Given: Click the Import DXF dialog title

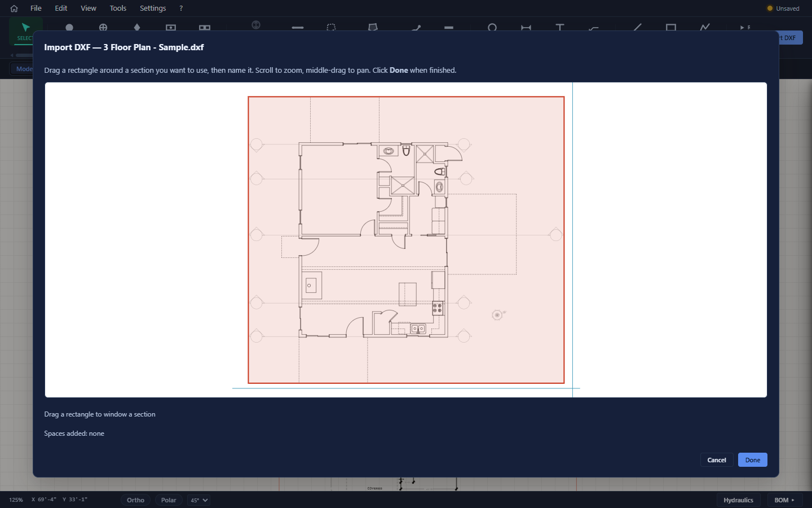Looking at the screenshot, I should pos(124,47).
